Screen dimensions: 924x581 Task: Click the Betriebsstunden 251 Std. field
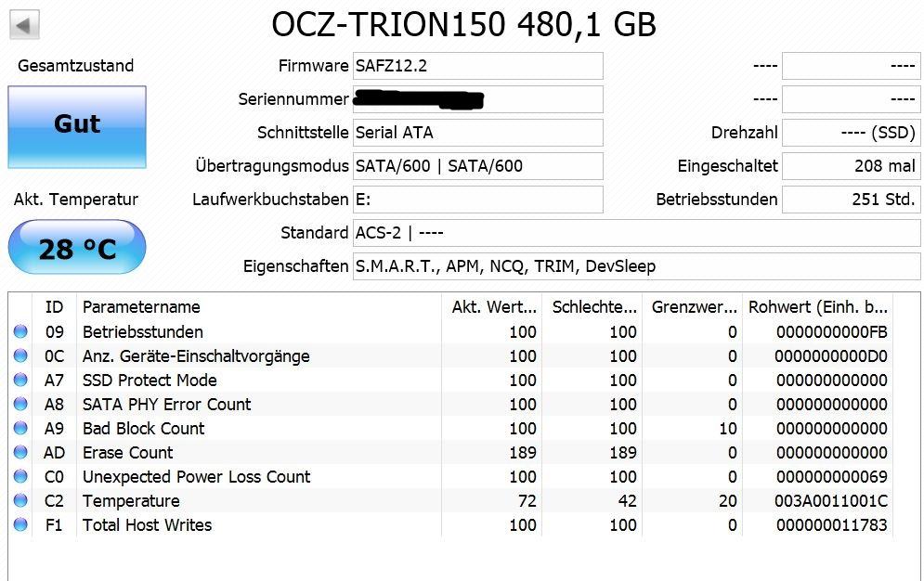click(851, 200)
